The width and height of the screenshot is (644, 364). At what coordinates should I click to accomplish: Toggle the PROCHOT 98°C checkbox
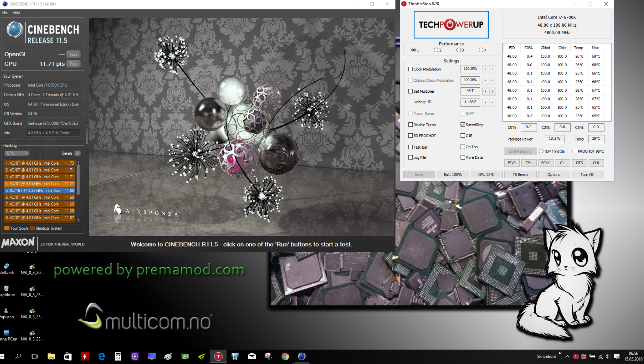click(575, 151)
